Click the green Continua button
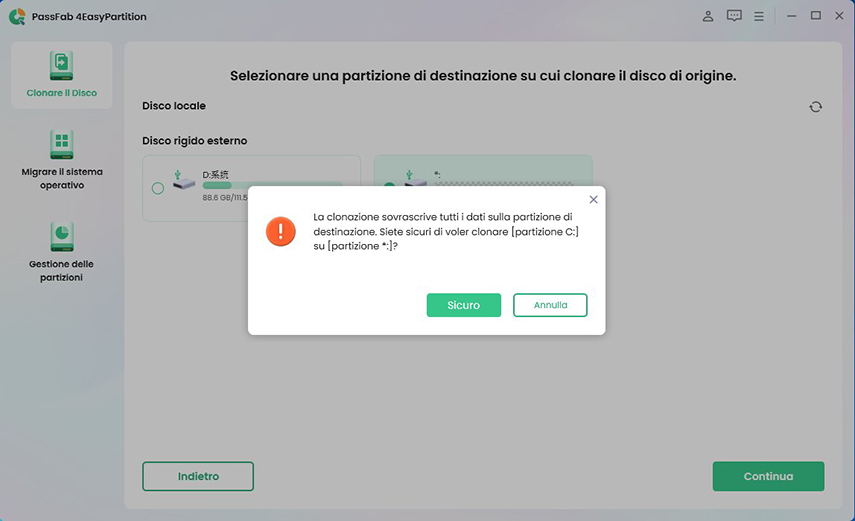 pyautogui.click(x=768, y=476)
